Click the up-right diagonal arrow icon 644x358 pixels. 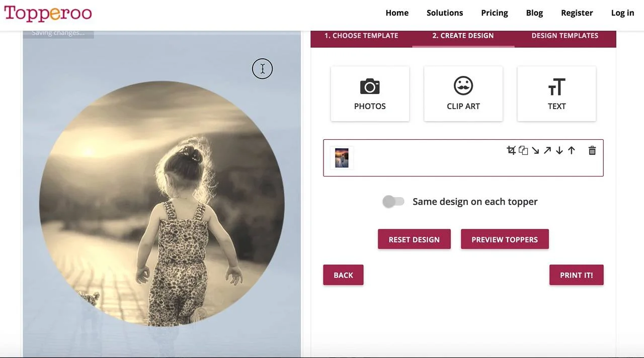[x=547, y=150]
